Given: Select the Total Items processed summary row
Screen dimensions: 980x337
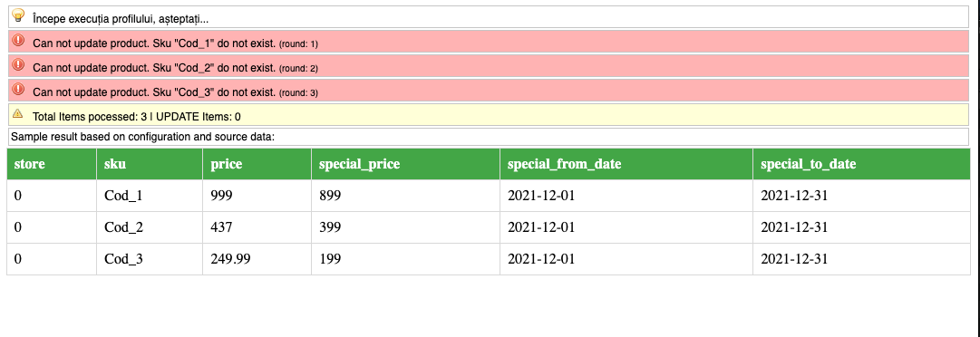Looking at the screenshot, I should 488,115.
